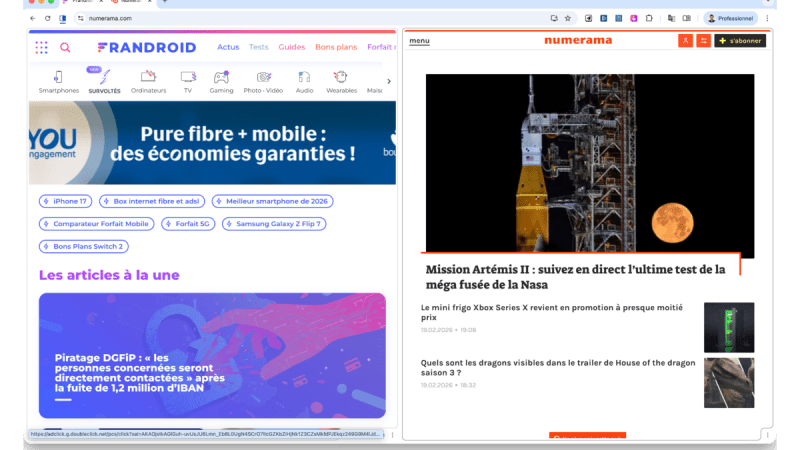This screenshot has height=450, width=800.
Task: Click the Samsung Galaxy Z Flip 7 tag
Action: pos(274,223)
